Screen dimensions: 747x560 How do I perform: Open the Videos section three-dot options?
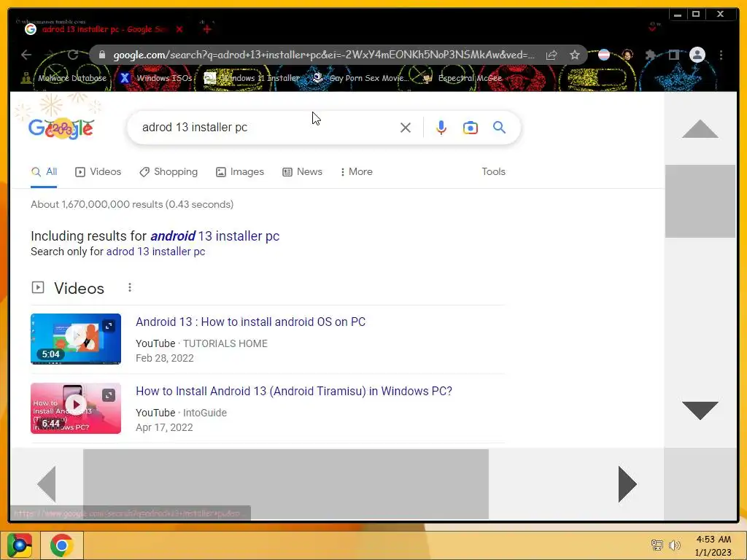pos(130,287)
